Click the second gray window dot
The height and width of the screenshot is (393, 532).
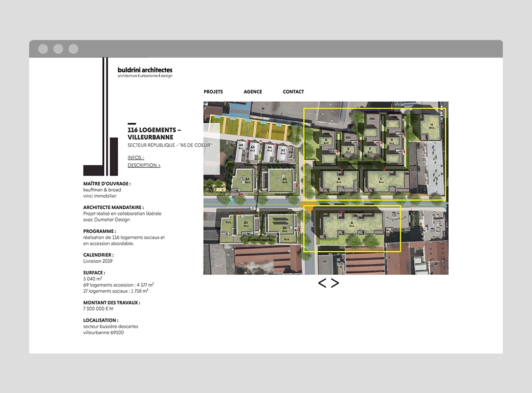[x=58, y=49]
